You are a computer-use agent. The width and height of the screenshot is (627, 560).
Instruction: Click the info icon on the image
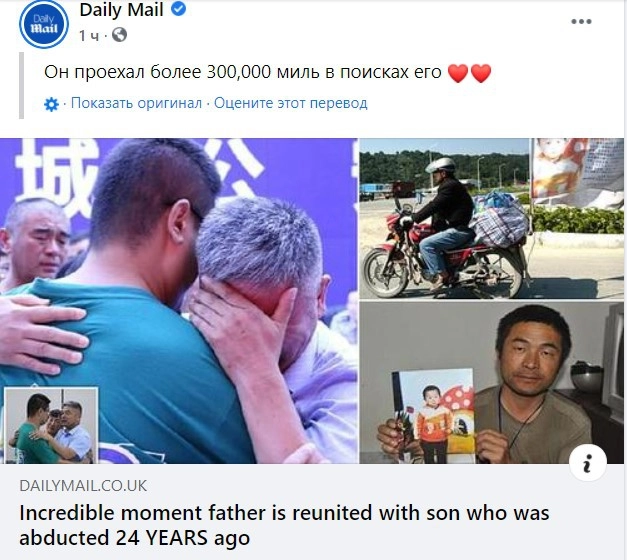click(x=588, y=462)
